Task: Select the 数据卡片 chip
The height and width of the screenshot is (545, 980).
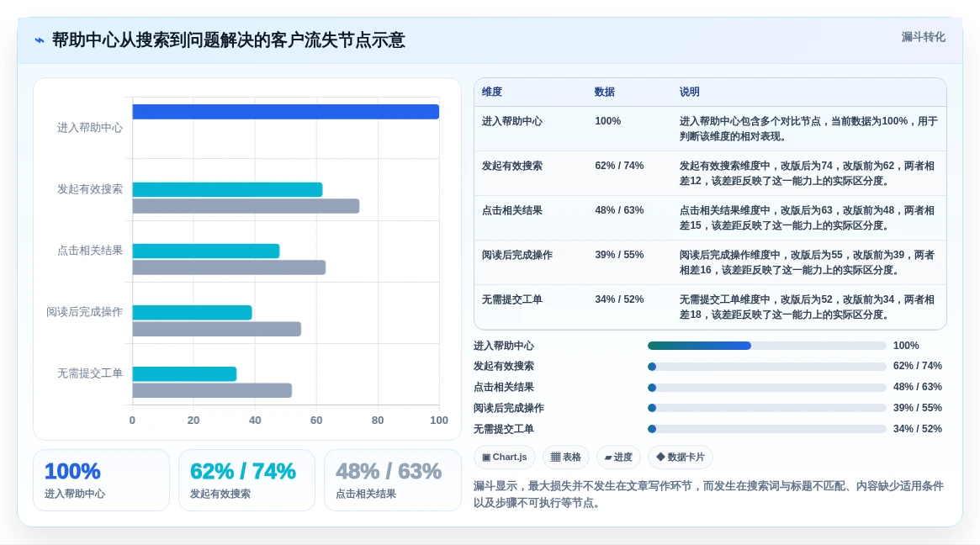Action: pyautogui.click(x=680, y=457)
